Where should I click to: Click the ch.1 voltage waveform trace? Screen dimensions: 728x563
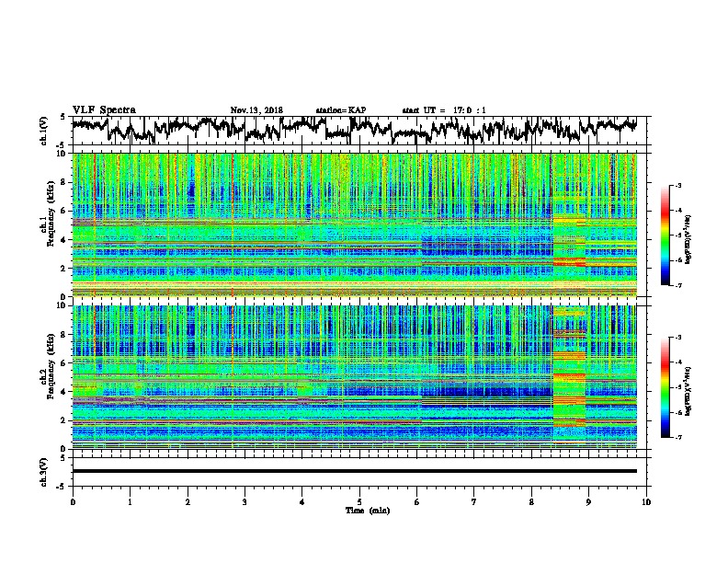(354, 130)
